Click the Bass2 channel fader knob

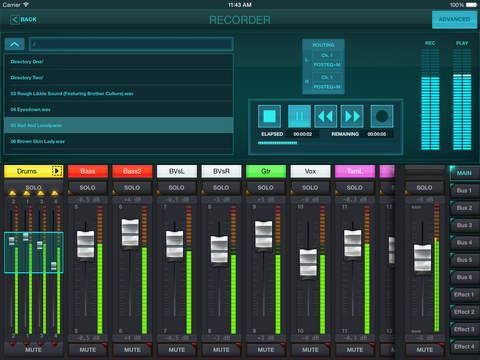tap(130, 232)
